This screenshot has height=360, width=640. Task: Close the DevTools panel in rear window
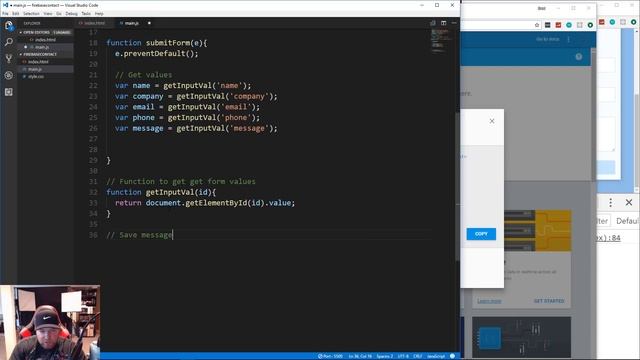pos(629,202)
